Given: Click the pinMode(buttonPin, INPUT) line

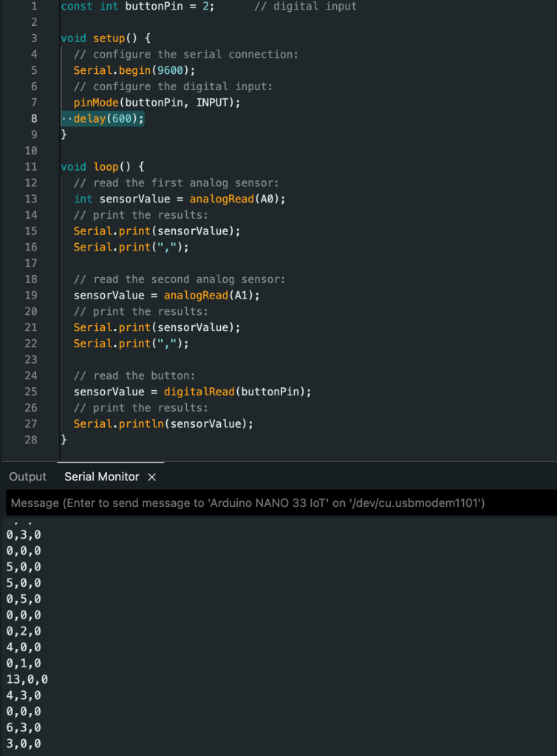Looking at the screenshot, I should (157, 102).
